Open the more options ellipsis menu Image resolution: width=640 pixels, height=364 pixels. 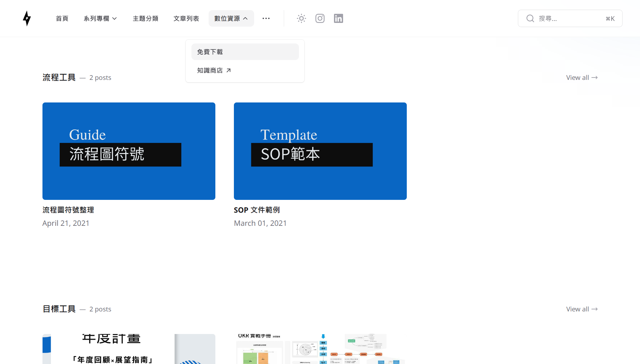pos(266,19)
